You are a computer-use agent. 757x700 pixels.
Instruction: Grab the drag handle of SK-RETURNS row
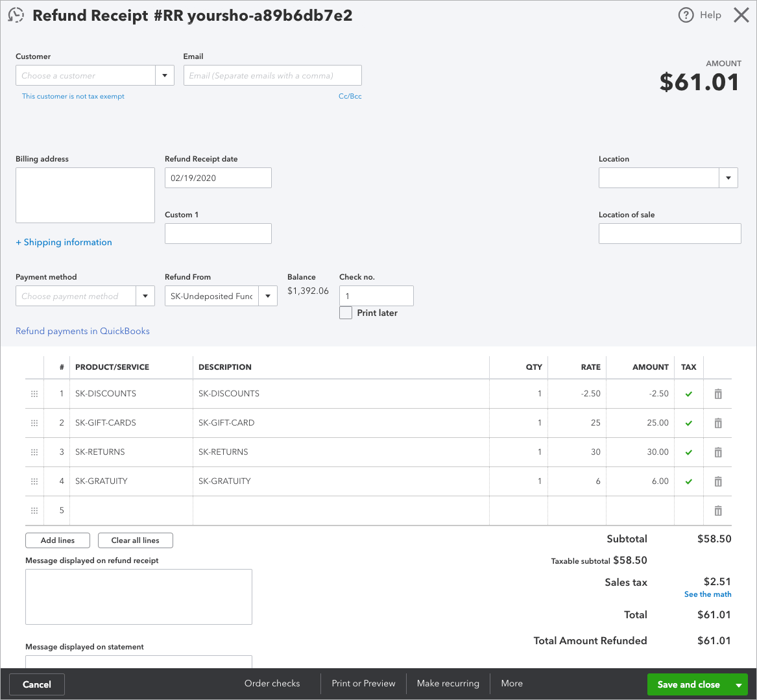point(34,452)
